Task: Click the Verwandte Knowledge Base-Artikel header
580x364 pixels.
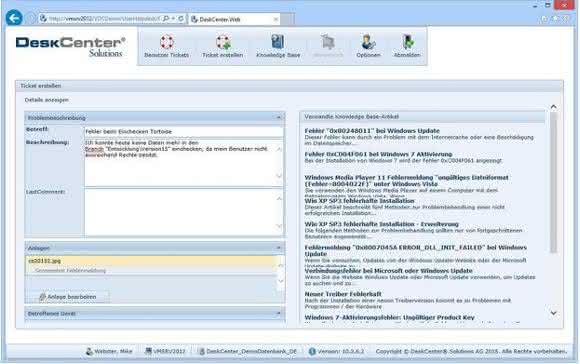Action: 422,117
